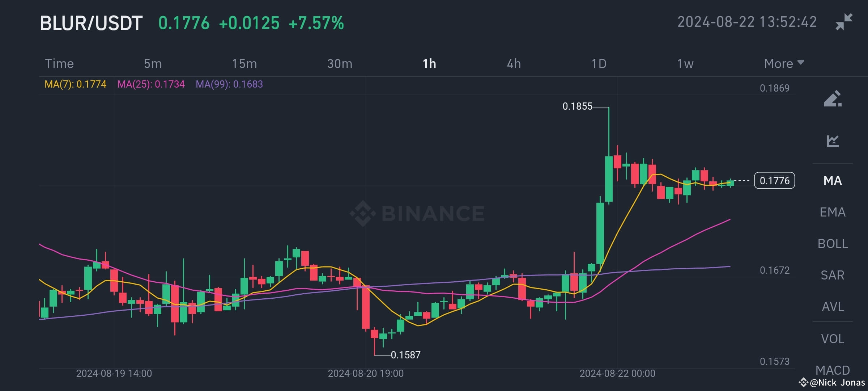Image resolution: width=868 pixels, height=391 pixels.
Task: Hide the MA(99) moving average
Action: [229, 84]
